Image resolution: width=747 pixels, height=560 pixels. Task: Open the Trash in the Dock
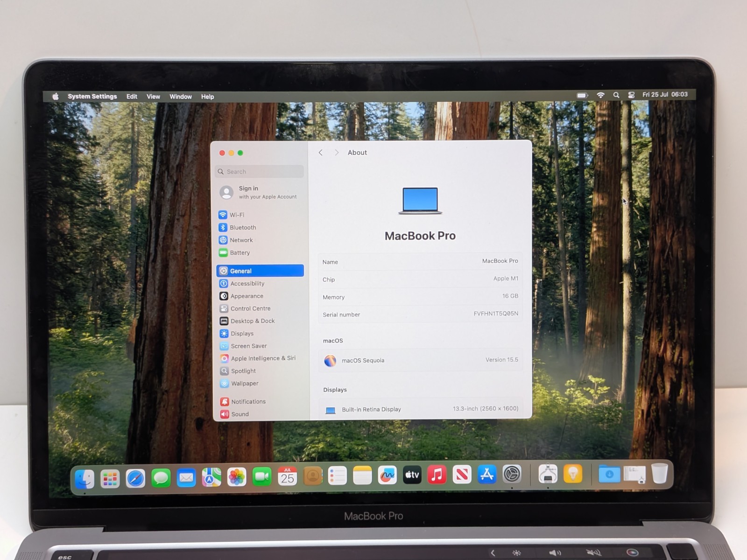pyautogui.click(x=659, y=474)
